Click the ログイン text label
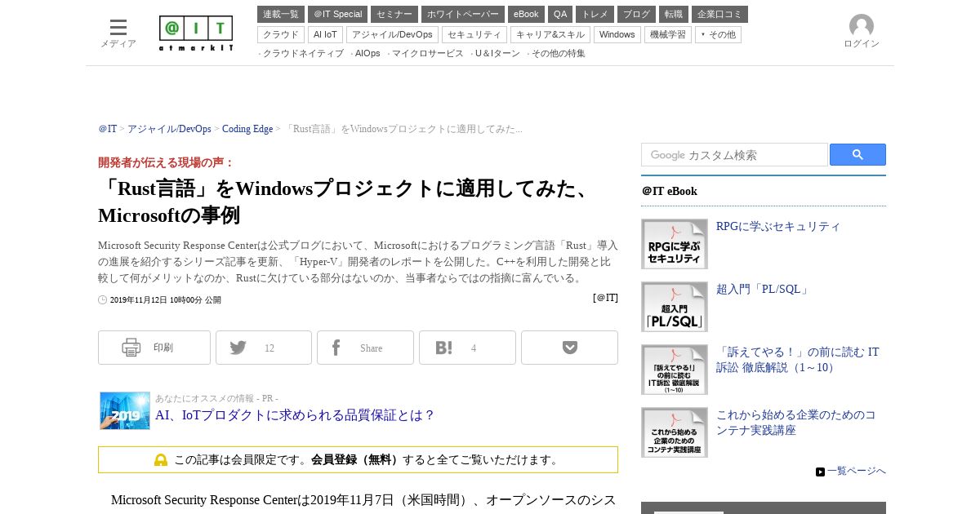Viewport: 980px width, 514px height. click(862, 44)
